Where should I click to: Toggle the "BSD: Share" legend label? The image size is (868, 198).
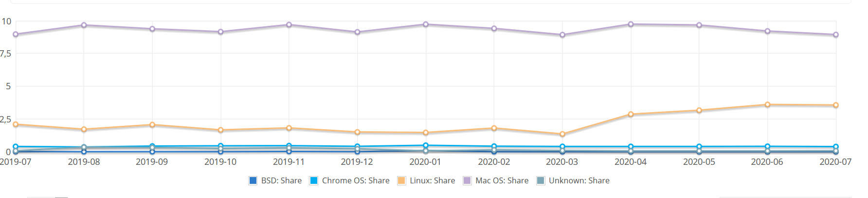click(281, 180)
